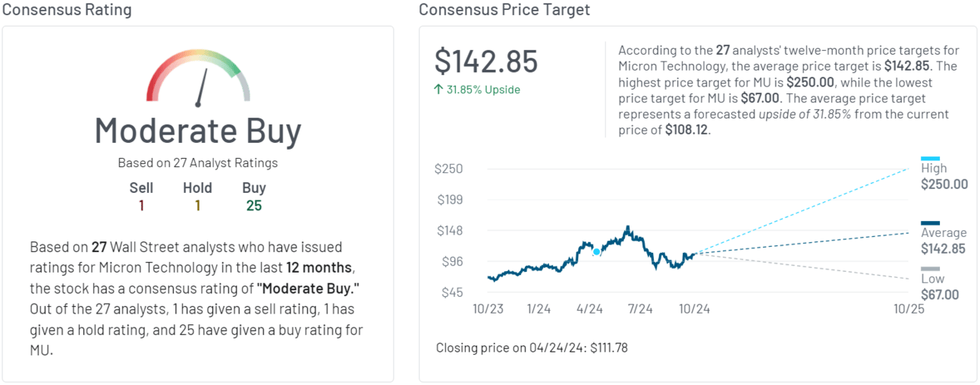Click the blue dot marker on chart

(597, 251)
